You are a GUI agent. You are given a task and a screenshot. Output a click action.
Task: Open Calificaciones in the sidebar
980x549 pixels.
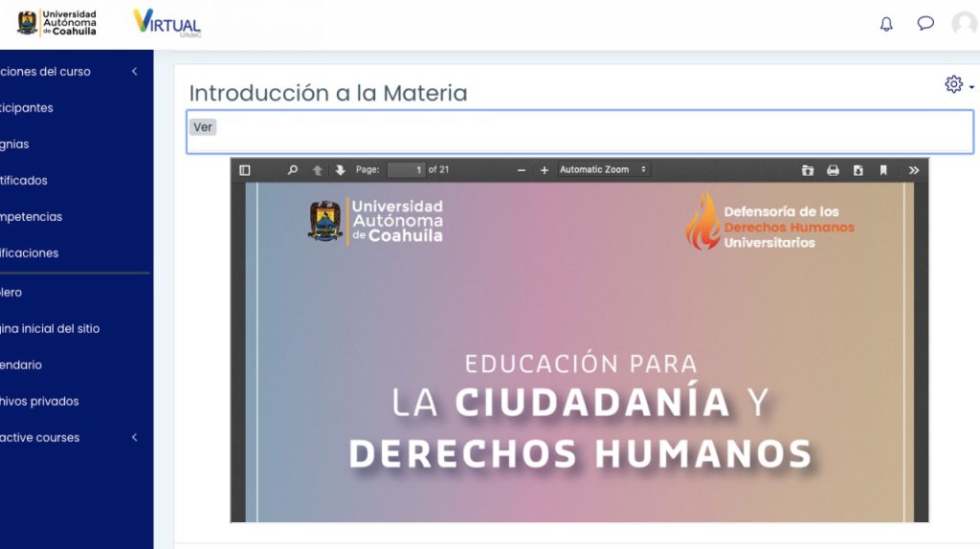click(x=29, y=253)
